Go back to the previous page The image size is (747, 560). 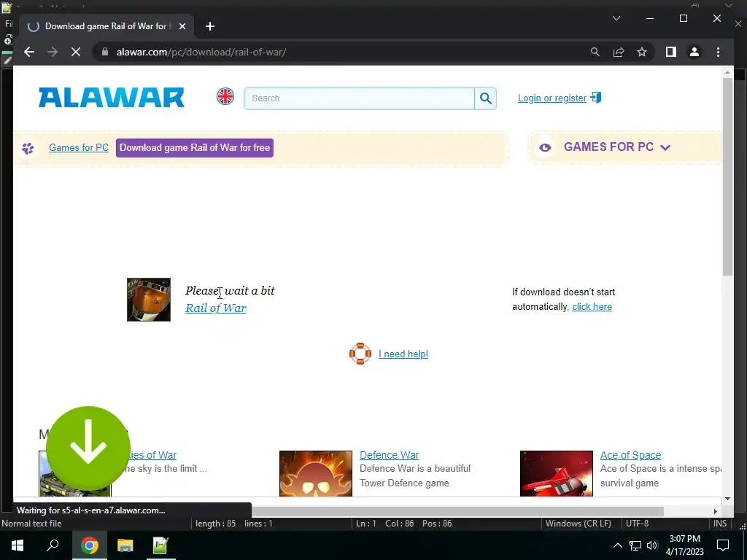pyautogui.click(x=29, y=52)
